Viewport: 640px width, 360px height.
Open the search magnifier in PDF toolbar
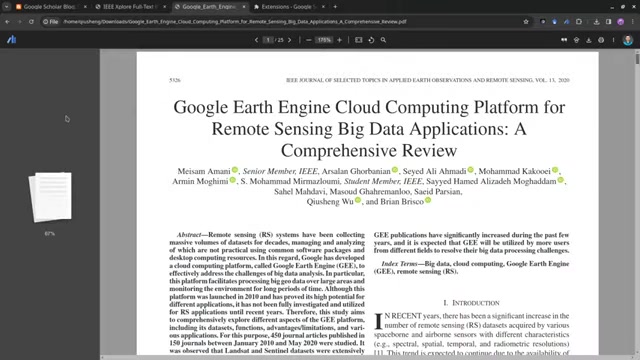point(383,40)
